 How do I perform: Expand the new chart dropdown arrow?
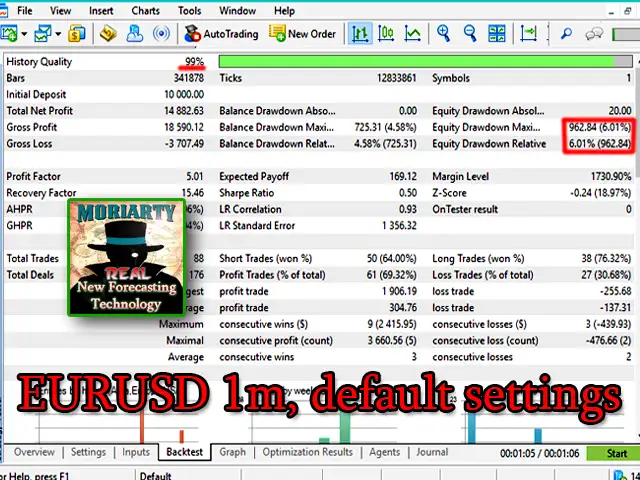pyautogui.click(x=23, y=34)
